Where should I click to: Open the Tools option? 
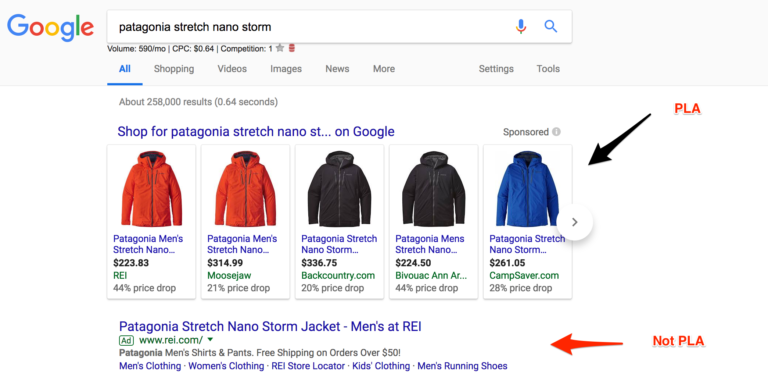pos(548,69)
